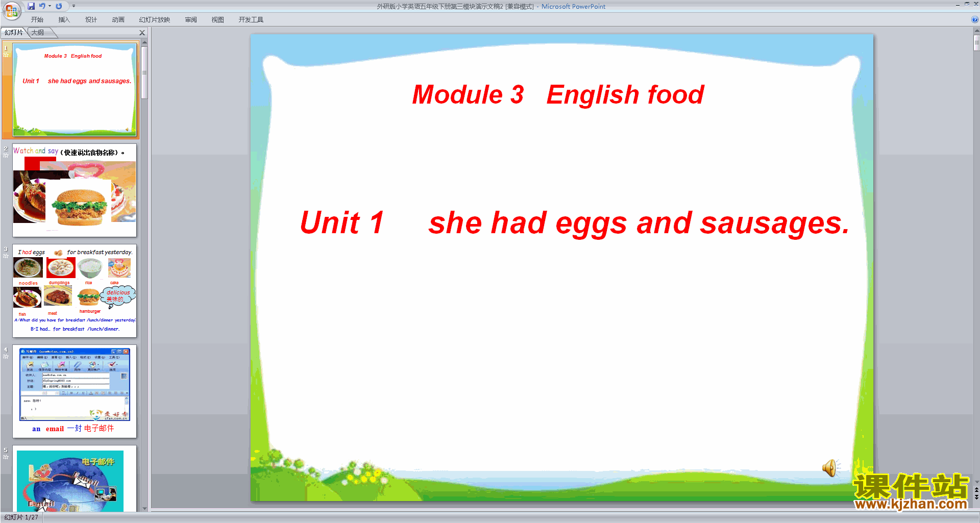980x523 pixels.
Task: Click the main editor scrollbar thumb
Action: tap(976, 43)
